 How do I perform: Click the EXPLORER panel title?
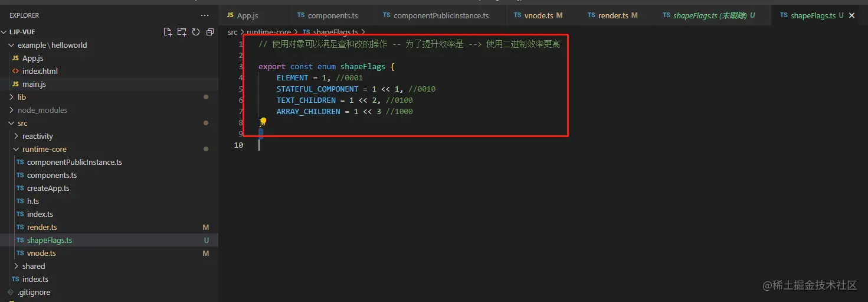click(24, 15)
